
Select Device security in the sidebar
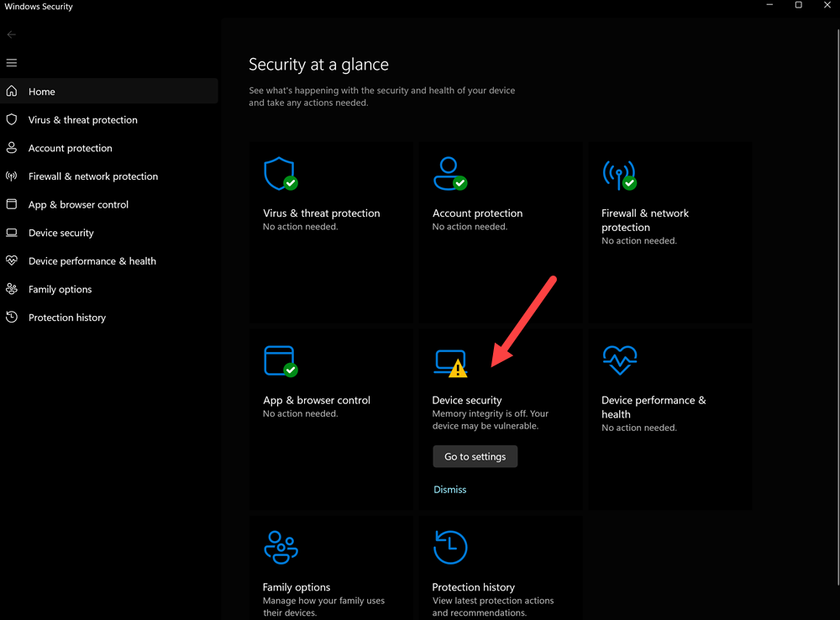pyautogui.click(x=60, y=234)
